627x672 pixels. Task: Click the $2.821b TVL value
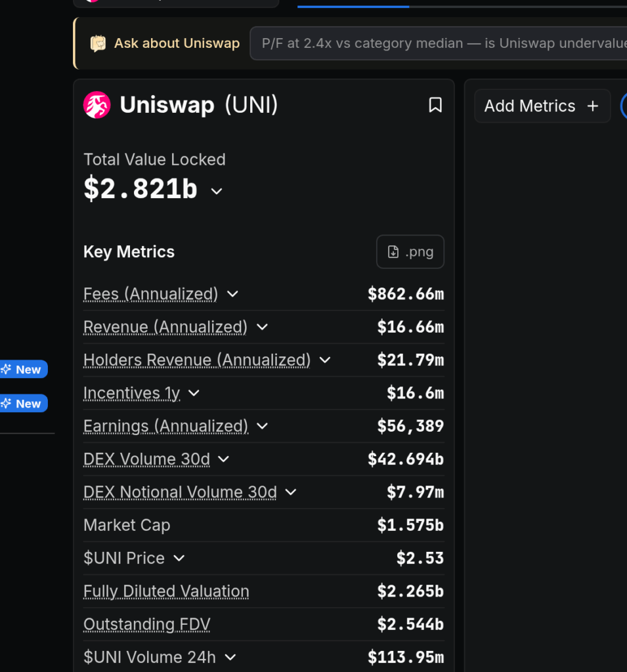(141, 188)
